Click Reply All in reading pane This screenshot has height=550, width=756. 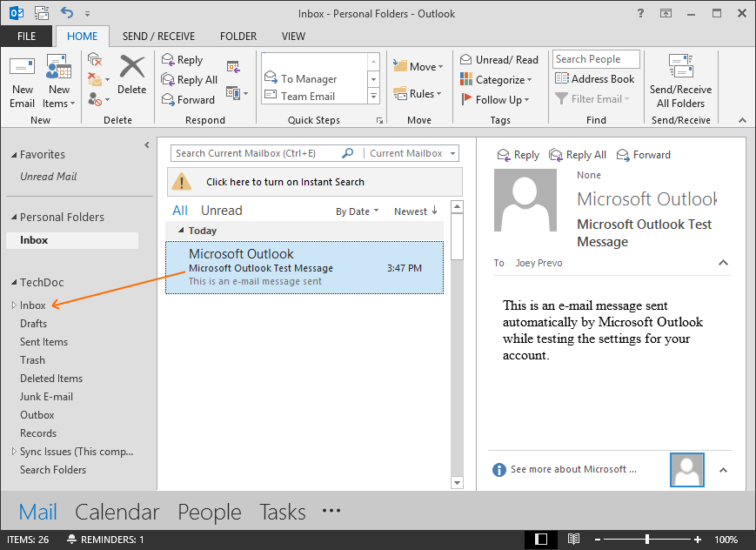click(578, 155)
